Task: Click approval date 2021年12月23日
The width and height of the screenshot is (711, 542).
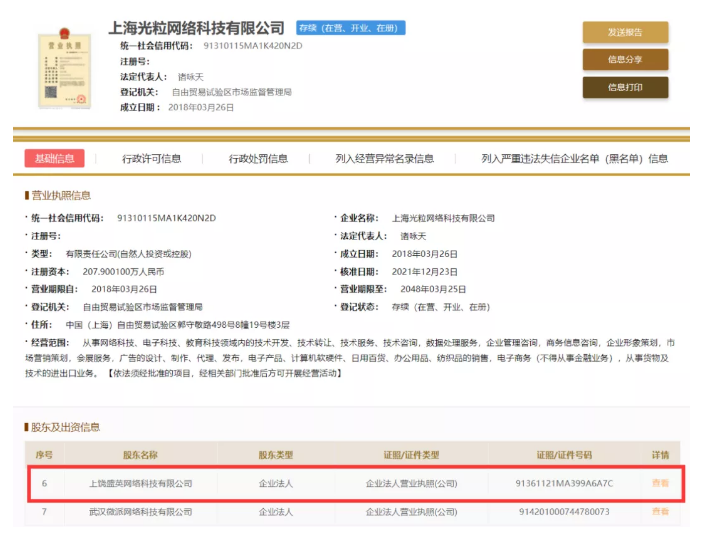Action: [424, 272]
